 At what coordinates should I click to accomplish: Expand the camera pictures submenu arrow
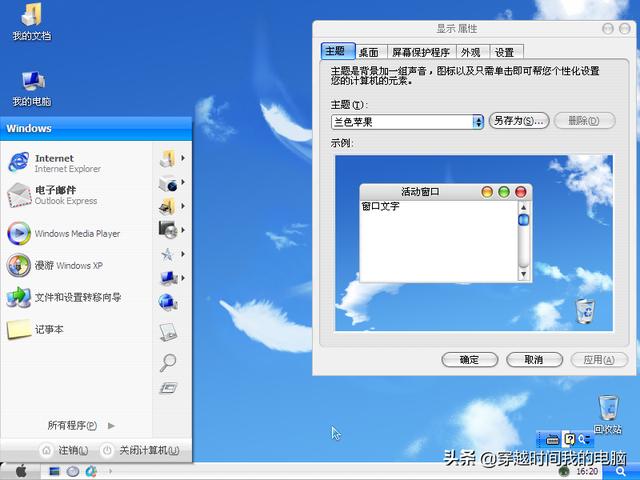183,182
